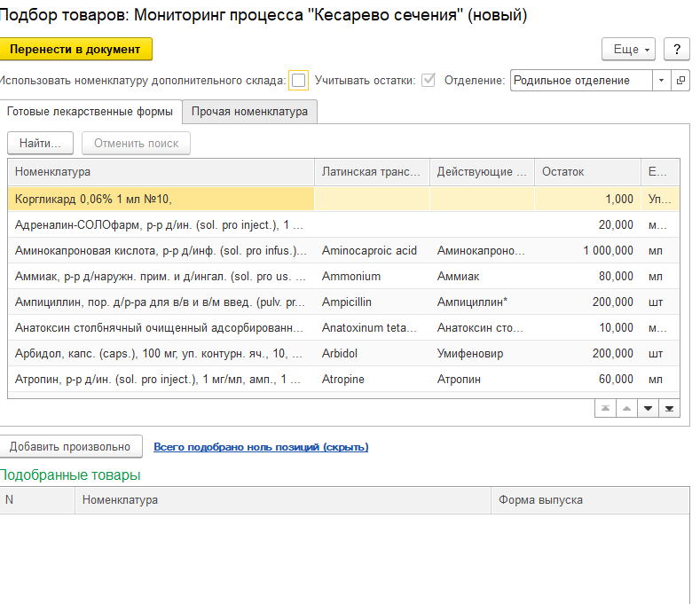The width and height of the screenshot is (700, 604).
Task: Open the Еще menu
Action: coord(628,50)
